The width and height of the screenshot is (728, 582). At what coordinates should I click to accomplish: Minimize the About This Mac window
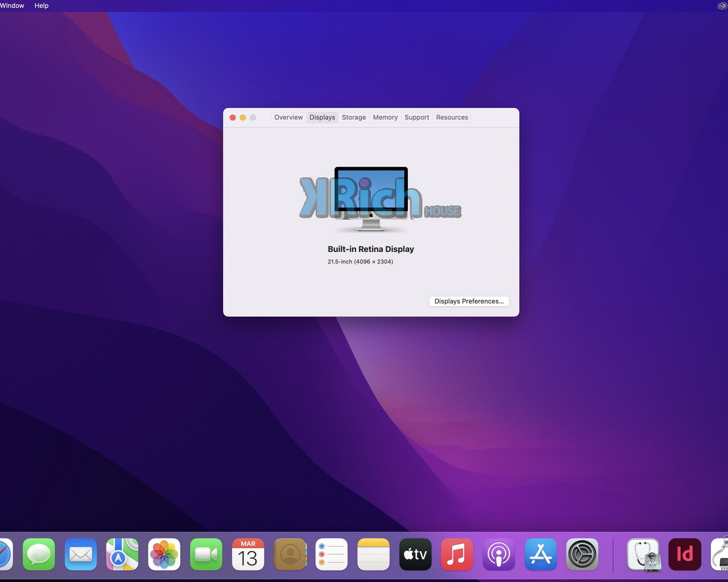click(x=243, y=118)
